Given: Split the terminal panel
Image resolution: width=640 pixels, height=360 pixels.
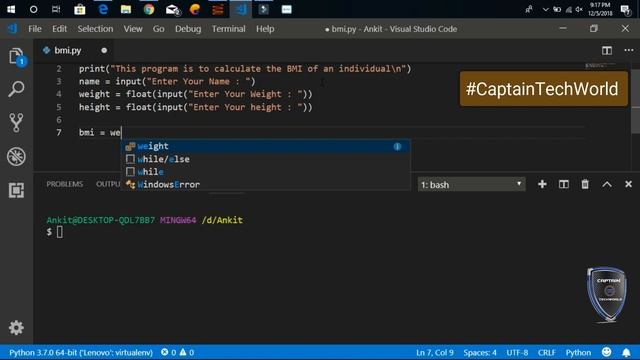Looking at the screenshot, I should click(564, 184).
